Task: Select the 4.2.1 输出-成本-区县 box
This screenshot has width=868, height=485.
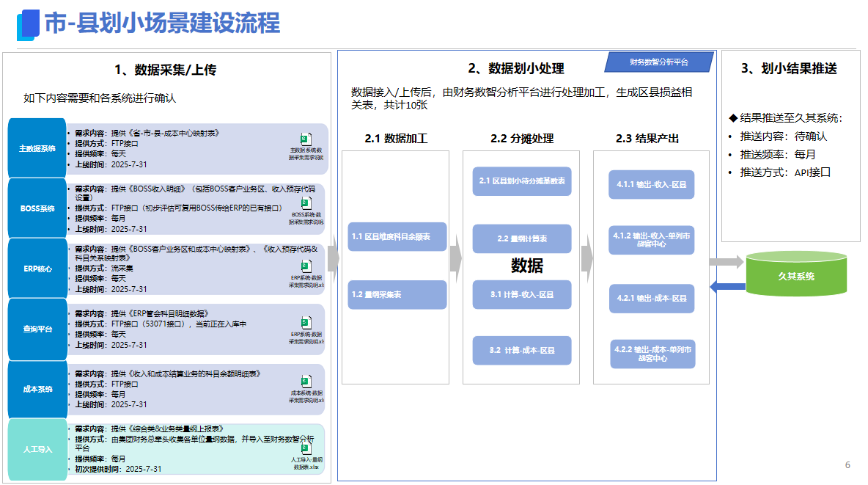Action: [652, 298]
